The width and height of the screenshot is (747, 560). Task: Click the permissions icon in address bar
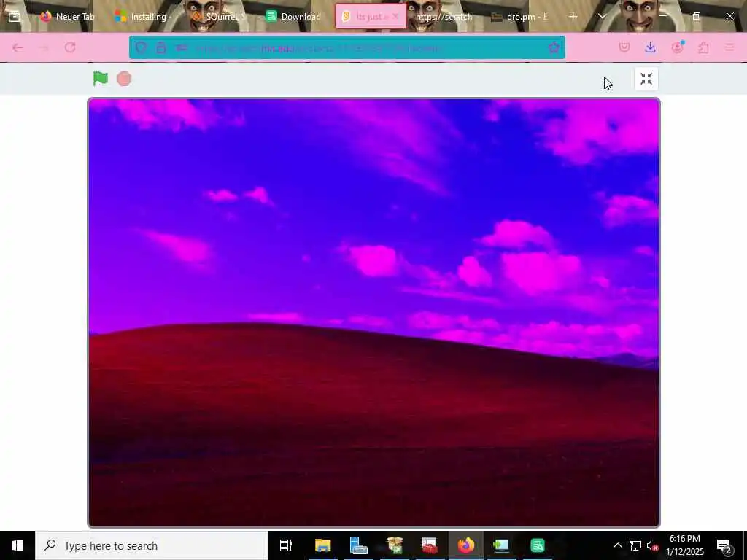point(182,47)
